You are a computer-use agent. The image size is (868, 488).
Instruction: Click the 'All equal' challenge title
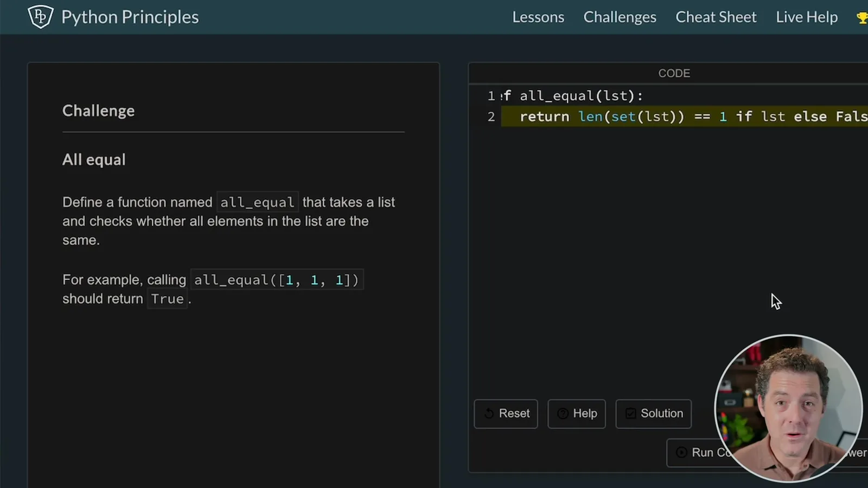pos(94,159)
